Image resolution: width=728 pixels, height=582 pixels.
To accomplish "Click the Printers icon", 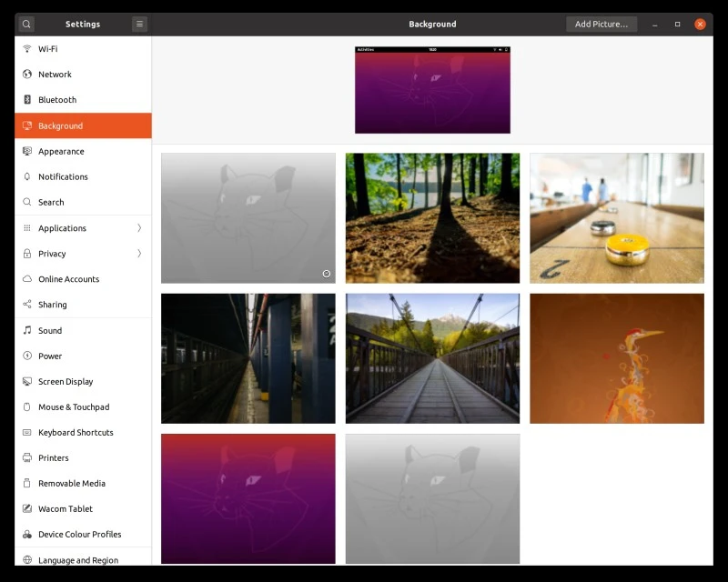I will 26,457.
